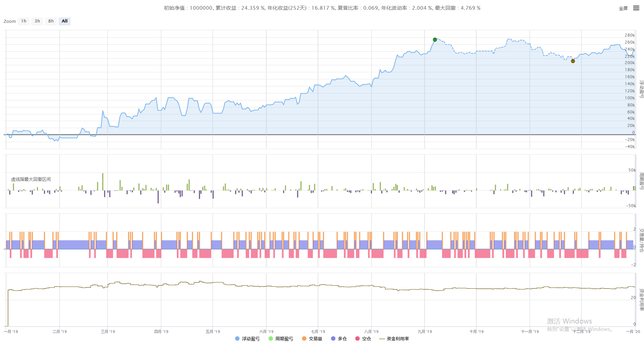Hide the 交易量 legend series

(315, 339)
